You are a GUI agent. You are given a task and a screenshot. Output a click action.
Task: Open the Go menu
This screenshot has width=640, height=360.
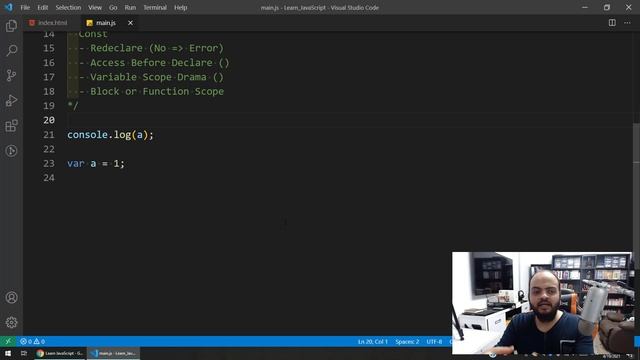[x=113, y=7]
